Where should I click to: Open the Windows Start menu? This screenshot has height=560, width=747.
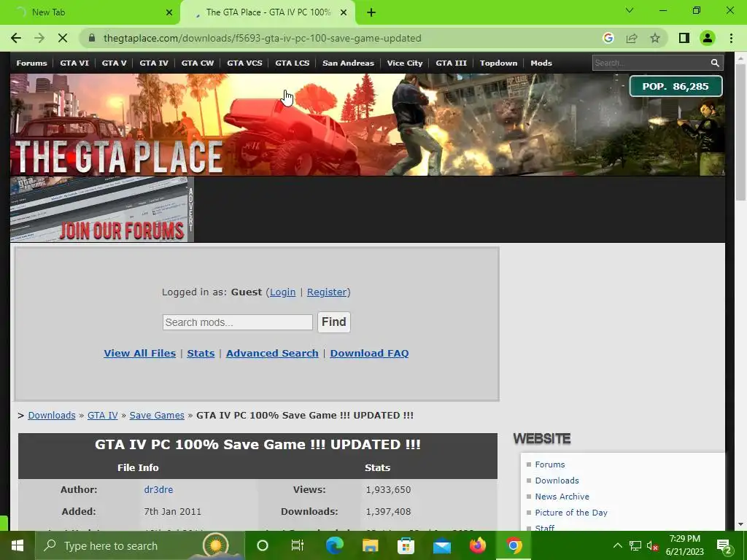(x=18, y=545)
